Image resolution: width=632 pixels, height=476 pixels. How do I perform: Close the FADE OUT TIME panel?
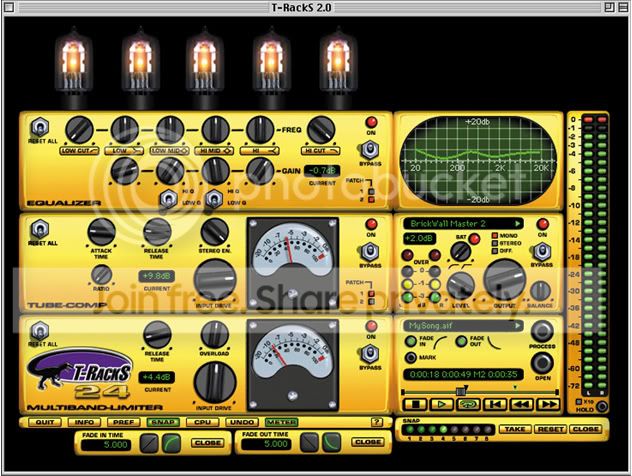coord(368,442)
